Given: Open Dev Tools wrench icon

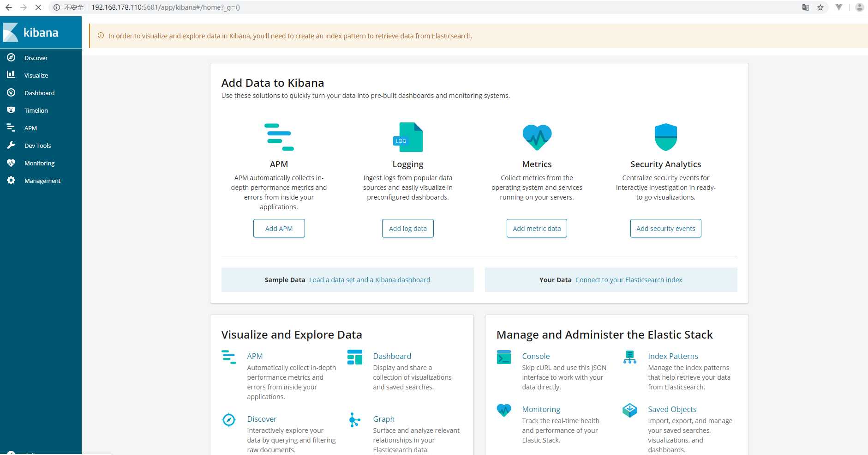Looking at the screenshot, I should coord(11,145).
